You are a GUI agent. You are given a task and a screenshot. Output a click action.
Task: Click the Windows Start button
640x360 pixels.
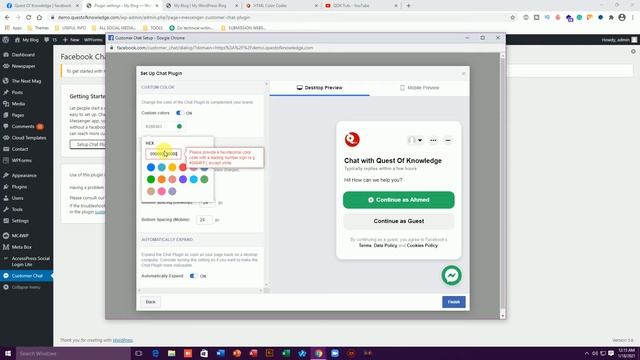pos(8,353)
